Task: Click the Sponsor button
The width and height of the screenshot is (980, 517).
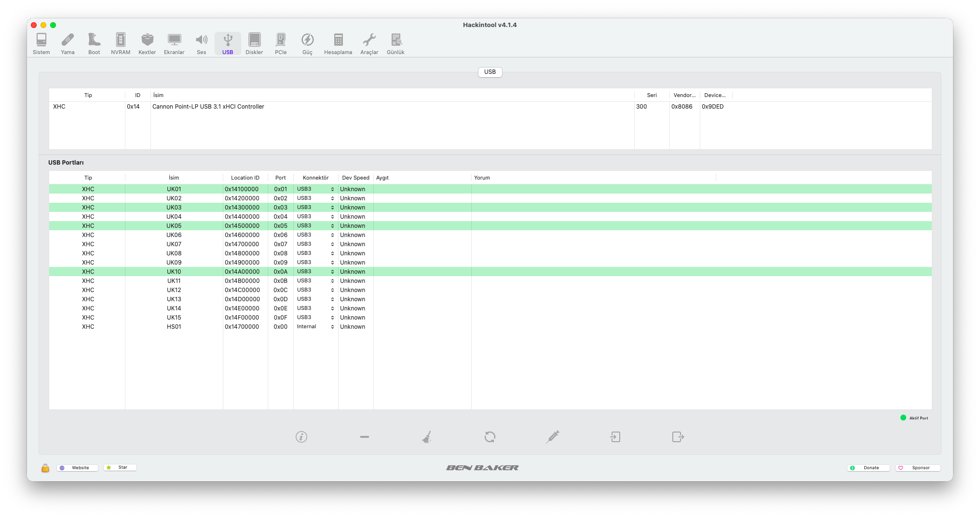Action: (918, 468)
